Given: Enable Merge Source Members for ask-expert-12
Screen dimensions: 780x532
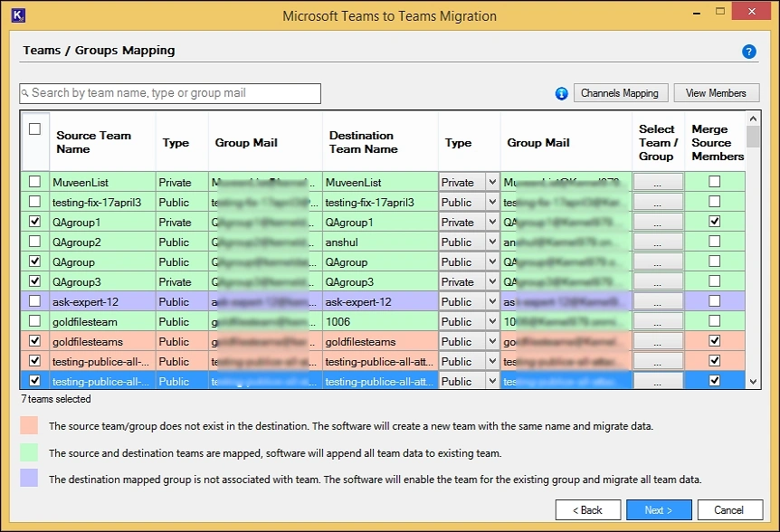Looking at the screenshot, I should point(714,300).
